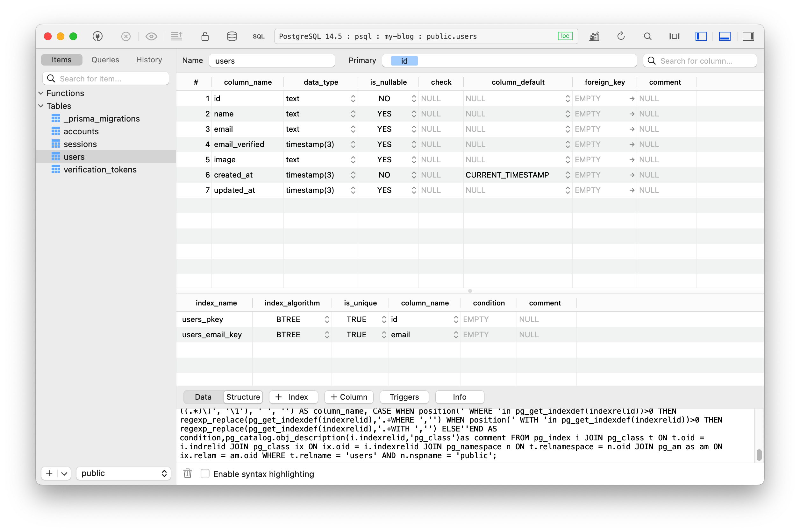Click the column_default header
The height and width of the screenshot is (532, 800).
click(x=518, y=82)
